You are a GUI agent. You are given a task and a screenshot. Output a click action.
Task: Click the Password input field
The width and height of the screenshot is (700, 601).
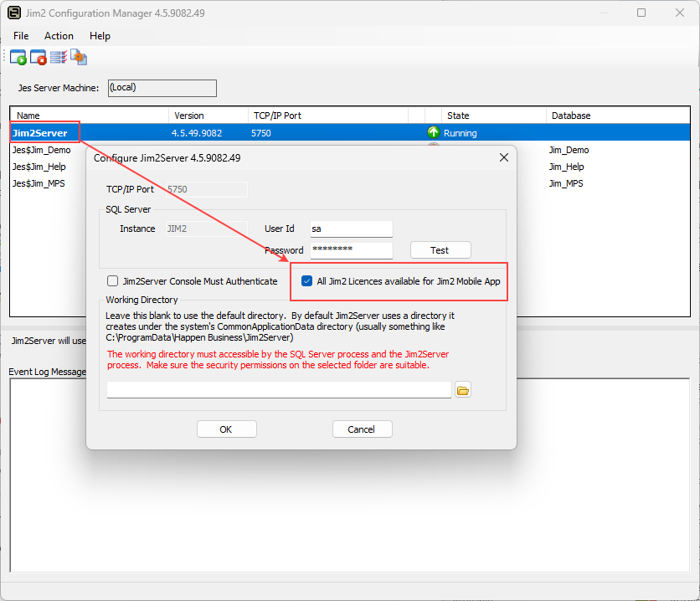(x=352, y=250)
